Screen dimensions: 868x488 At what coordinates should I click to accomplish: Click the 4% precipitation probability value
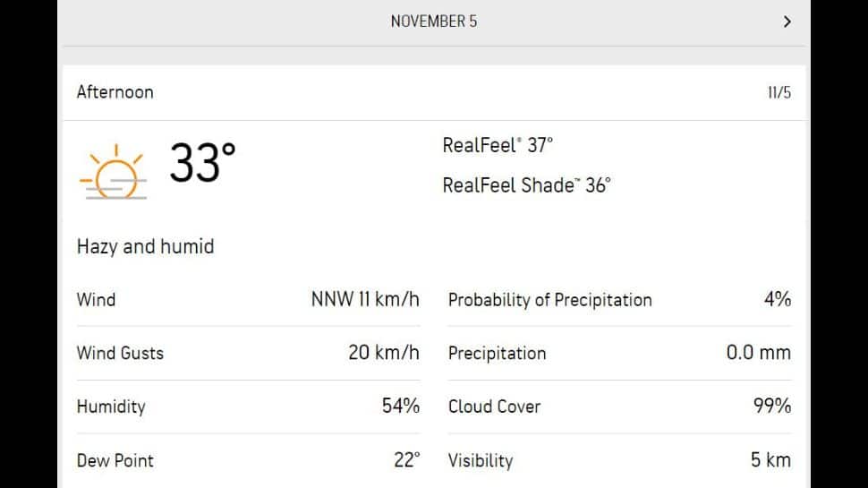coord(778,299)
